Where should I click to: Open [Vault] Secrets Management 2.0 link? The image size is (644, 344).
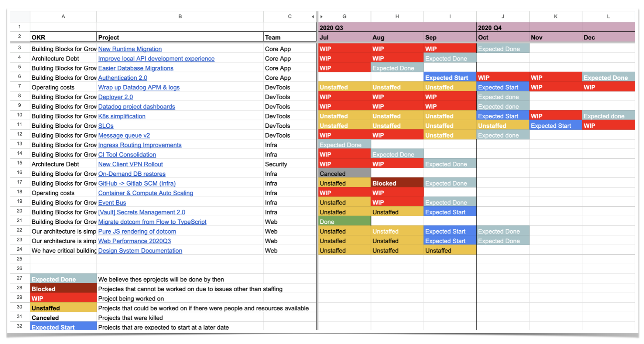pyautogui.click(x=142, y=212)
